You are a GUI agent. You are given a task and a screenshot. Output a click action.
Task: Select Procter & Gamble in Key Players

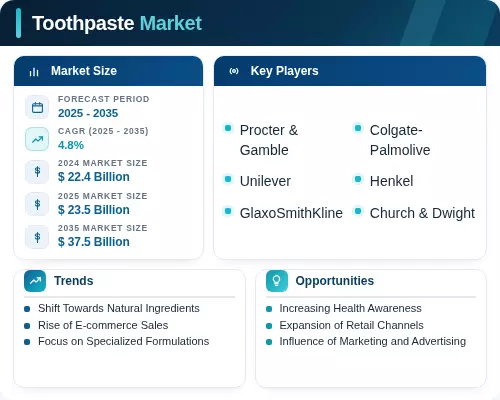(269, 140)
